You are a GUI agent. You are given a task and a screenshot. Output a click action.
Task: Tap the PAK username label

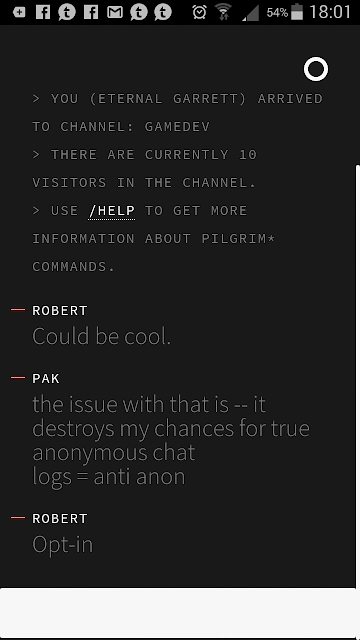(46, 379)
